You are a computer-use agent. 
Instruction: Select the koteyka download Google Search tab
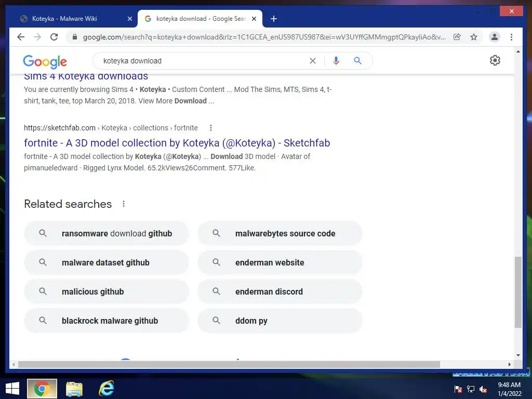tap(200, 19)
